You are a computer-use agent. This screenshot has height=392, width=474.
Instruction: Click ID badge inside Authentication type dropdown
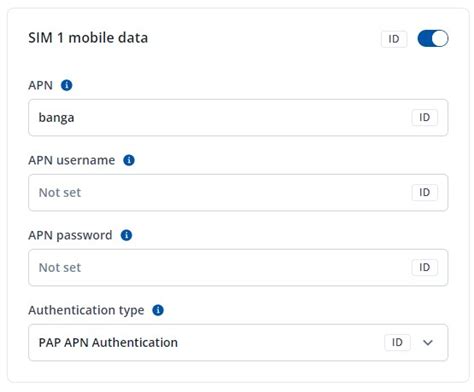pos(397,342)
